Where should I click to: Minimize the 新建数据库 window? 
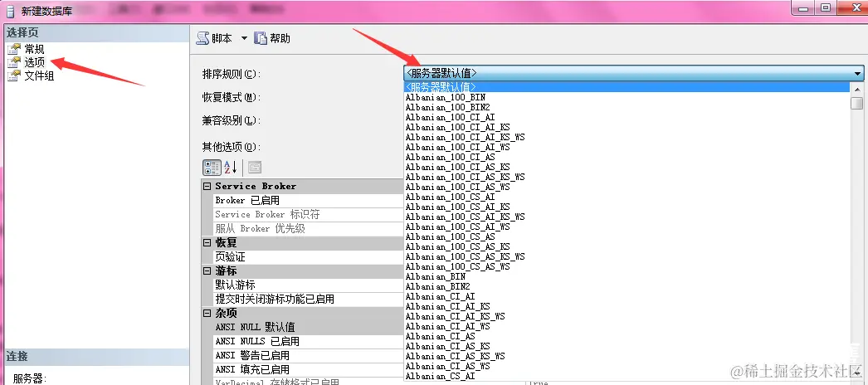[802, 8]
